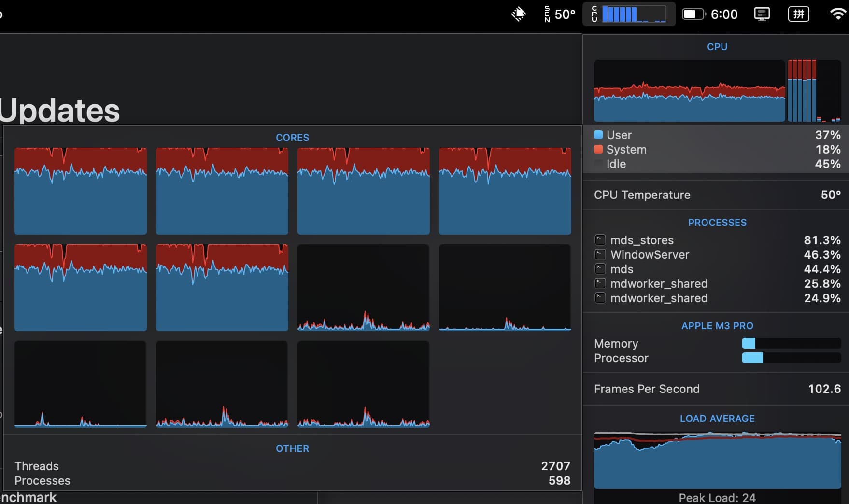This screenshot has width=849, height=504.
Task: Click the WindowServer process icon
Action: (x=600, y=254)
